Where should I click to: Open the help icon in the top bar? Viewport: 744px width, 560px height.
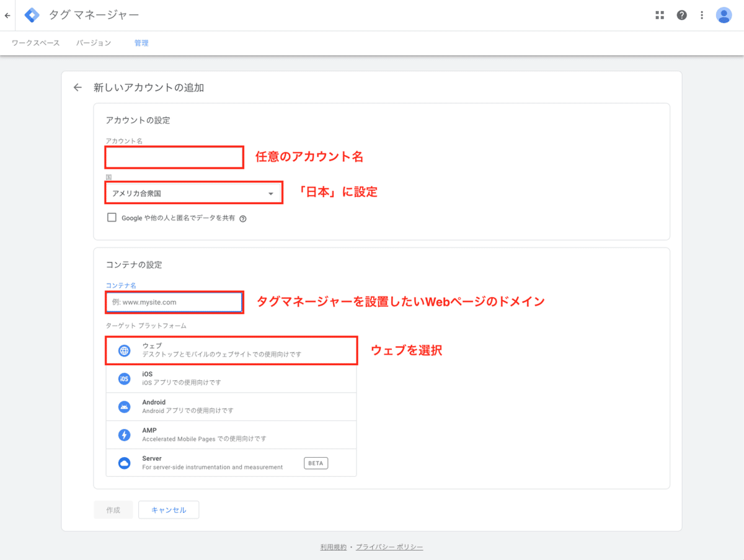(x=681, y=14)
